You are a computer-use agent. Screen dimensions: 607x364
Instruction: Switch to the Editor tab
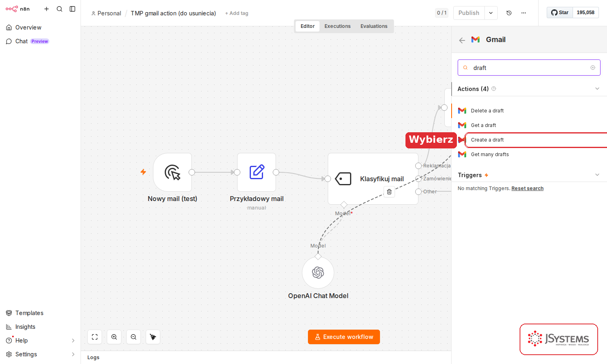point(308,26)
